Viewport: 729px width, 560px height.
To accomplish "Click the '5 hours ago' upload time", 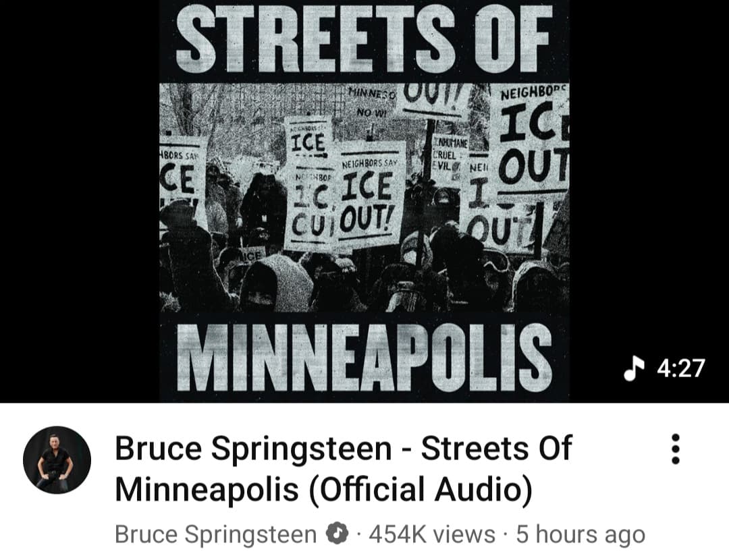I will 580,534.
